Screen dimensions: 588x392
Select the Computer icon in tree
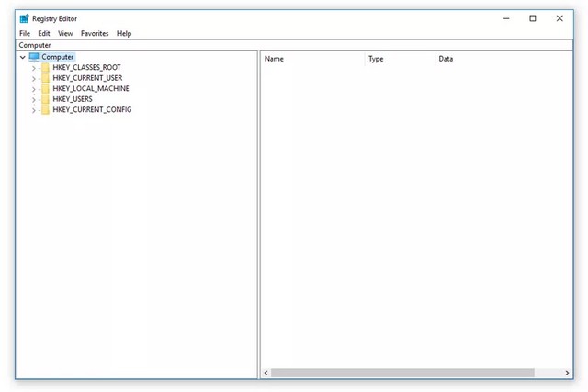tap(34, 57)
